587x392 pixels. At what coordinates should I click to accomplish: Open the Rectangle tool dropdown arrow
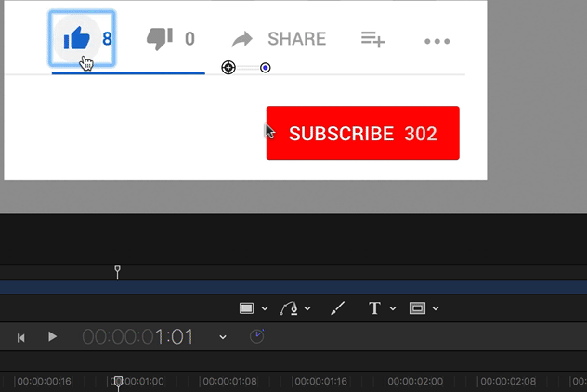(265, 308)
